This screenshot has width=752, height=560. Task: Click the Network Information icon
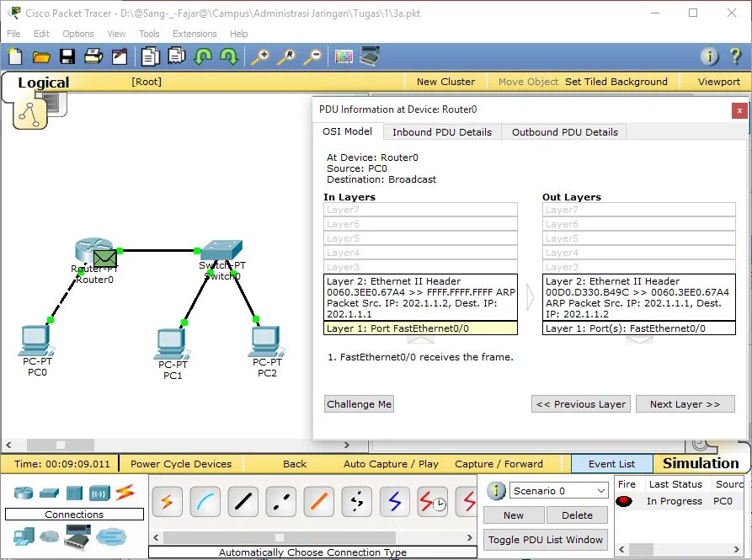[709, 56]
